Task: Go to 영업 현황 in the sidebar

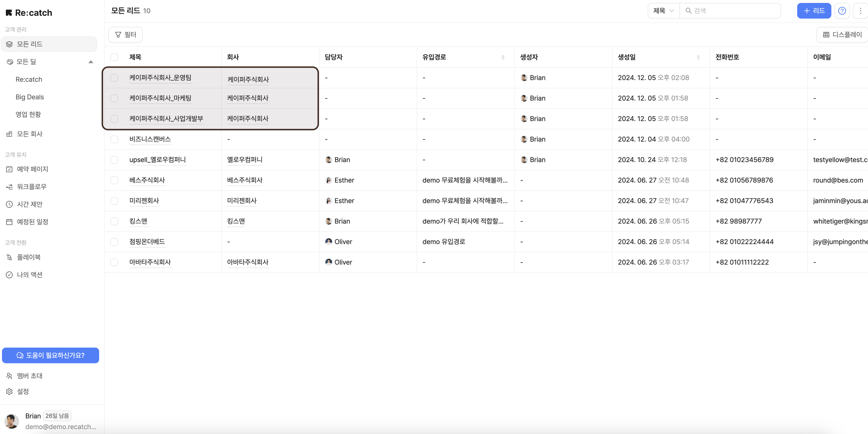Action: pos(28,114)
